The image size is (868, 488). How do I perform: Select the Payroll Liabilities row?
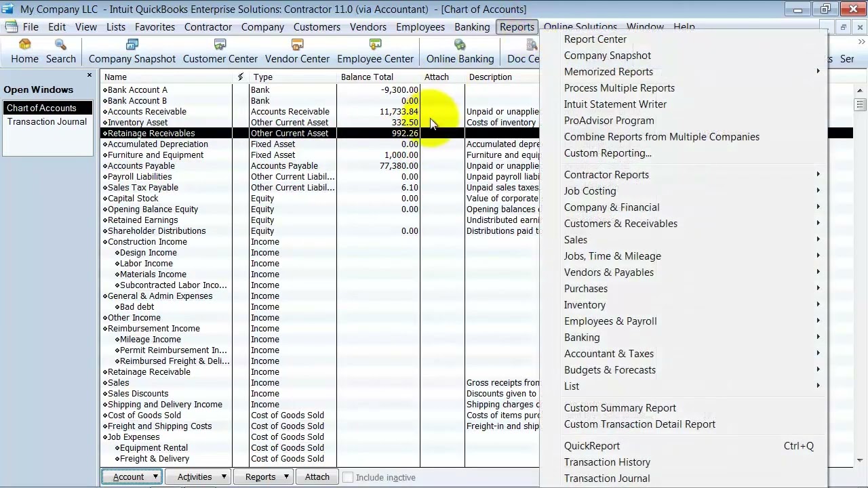[x=320, y=176]
